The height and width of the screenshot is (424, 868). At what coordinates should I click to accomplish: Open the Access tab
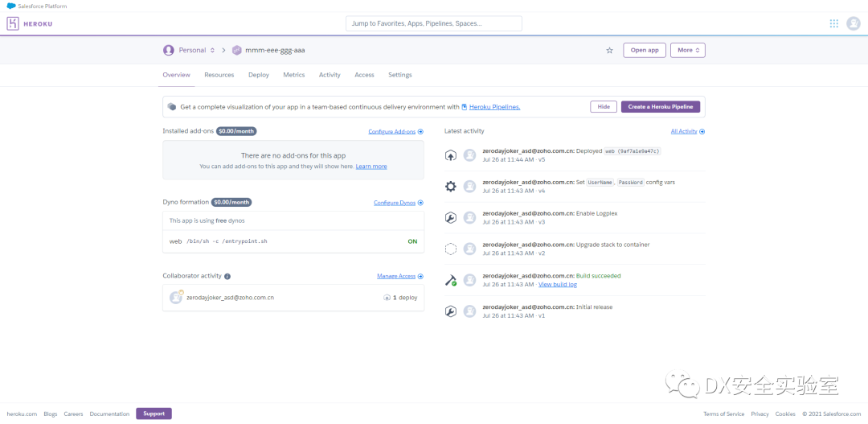364,75
